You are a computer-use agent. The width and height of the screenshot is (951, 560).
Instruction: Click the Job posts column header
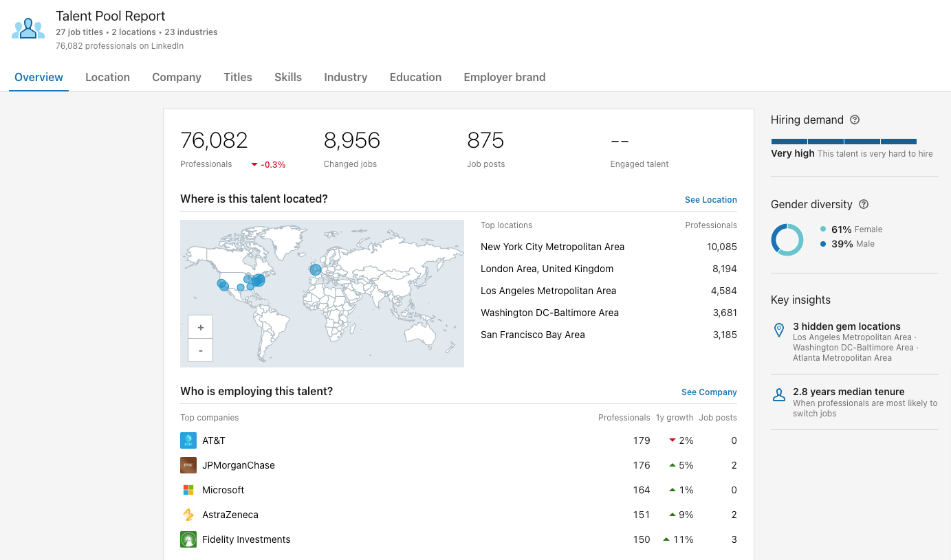point(718,418)
